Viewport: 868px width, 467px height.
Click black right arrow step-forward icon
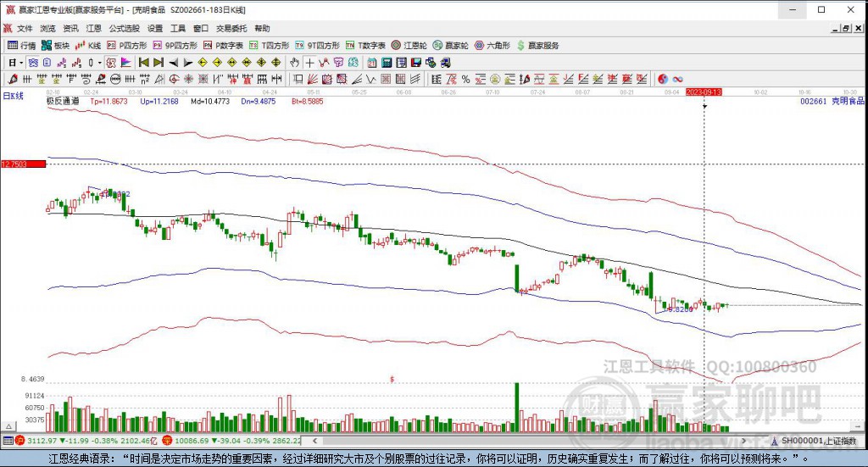(x=188, y=63)
